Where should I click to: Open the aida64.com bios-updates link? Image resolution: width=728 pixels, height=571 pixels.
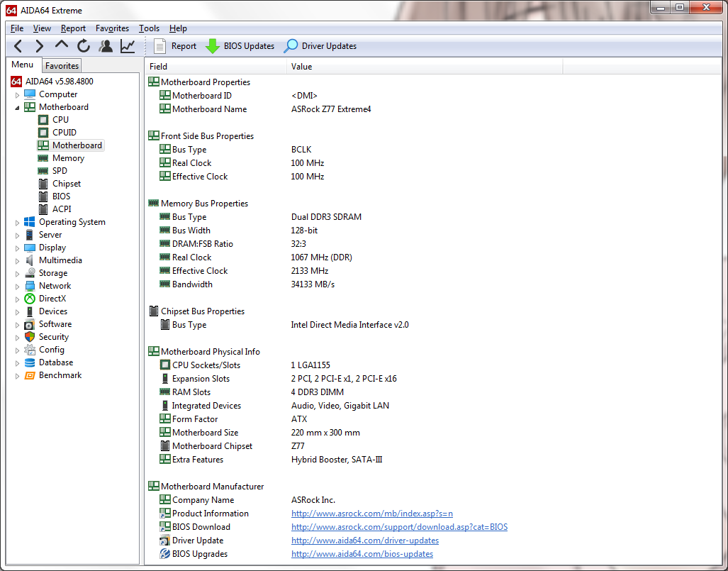pyautogui.click(x=362, y=554)
